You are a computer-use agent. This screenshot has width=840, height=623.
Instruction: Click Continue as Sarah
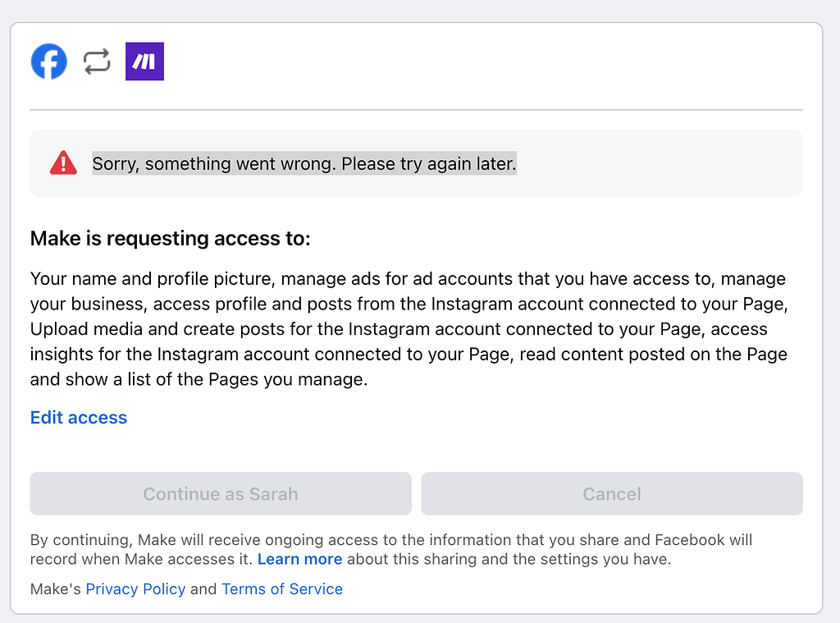tap(220, 493)
